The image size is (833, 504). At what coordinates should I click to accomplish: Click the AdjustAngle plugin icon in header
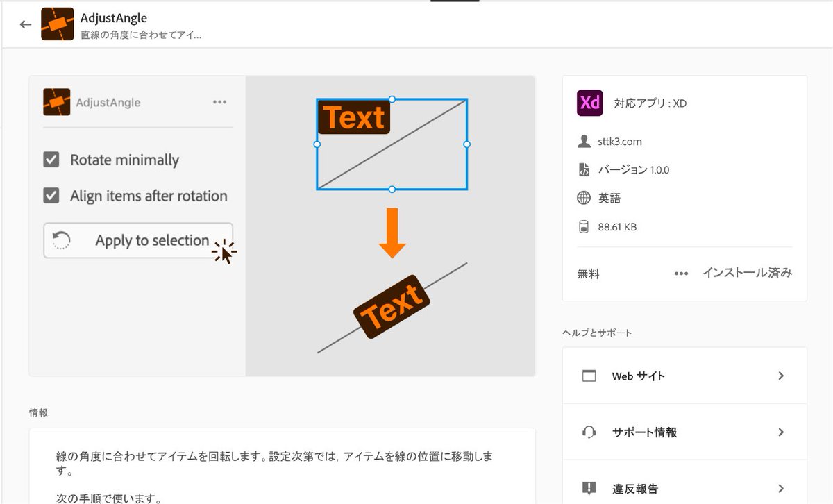coord(58,24)
